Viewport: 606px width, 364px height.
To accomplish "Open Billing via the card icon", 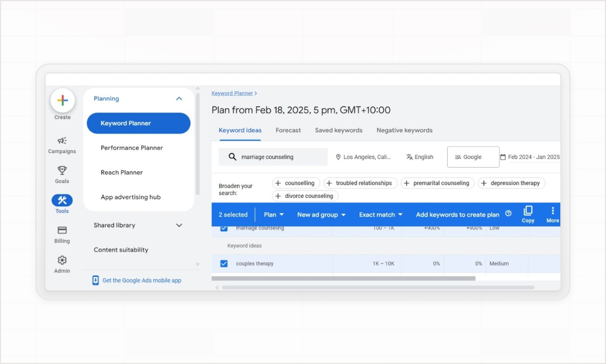I will [62, 230].
